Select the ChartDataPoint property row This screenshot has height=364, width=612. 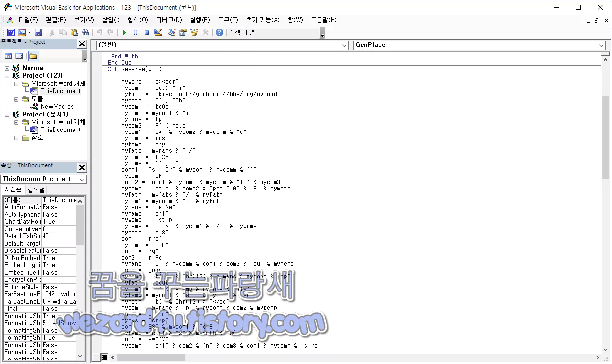pyautogui.click(x=40, y=221)
